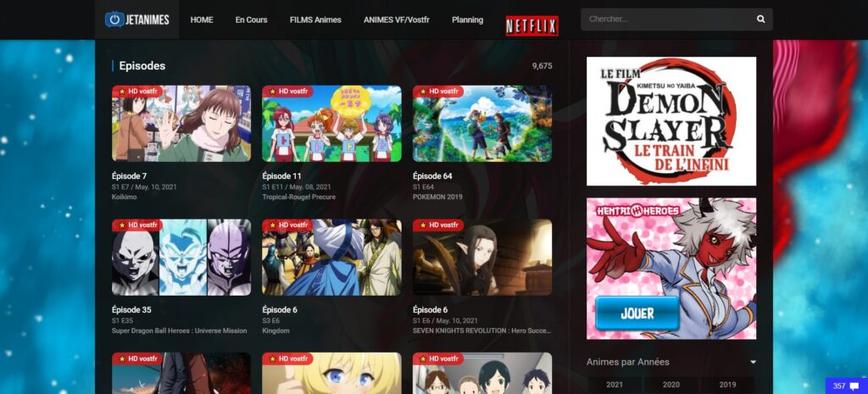The height and width of the screenshot is (394, 868).
Task: Click the Koikimo series name
Action: point(124,197)
